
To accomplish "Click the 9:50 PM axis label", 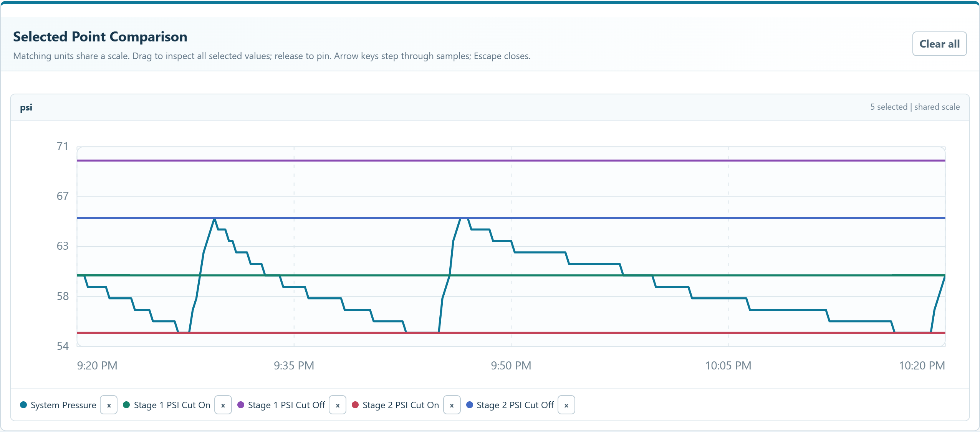I will (x=511, y=366).
